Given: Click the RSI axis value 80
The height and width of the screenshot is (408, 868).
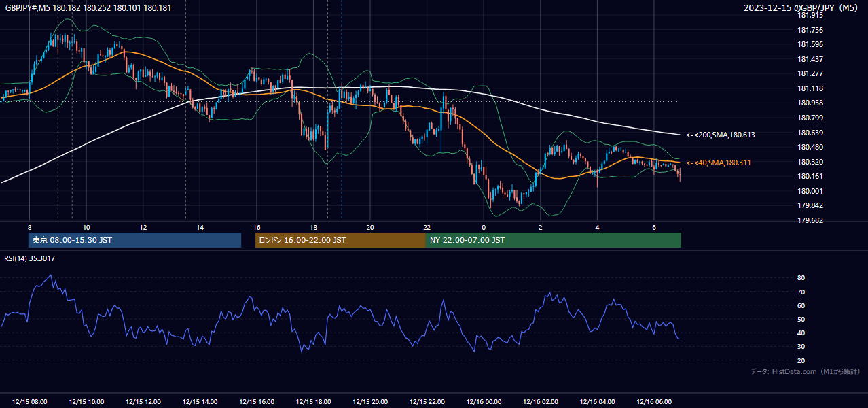Looking at the screenshot, I should coord(801,278).
